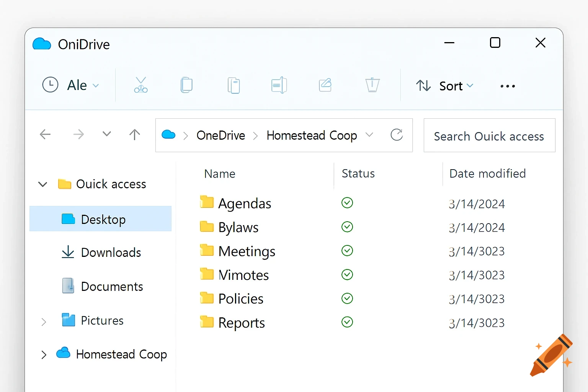Expand address bar history dropdown
588x392 pixels.
(x=369, y=135)
